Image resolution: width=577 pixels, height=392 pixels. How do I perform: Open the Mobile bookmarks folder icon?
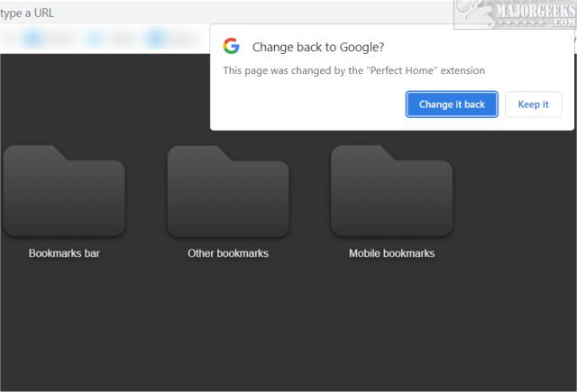click(x=391, y=191)
